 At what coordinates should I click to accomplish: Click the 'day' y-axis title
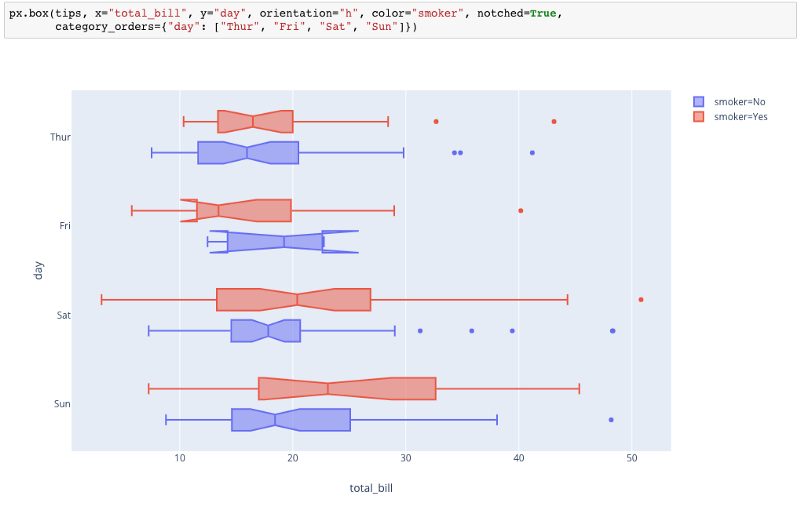38,270
